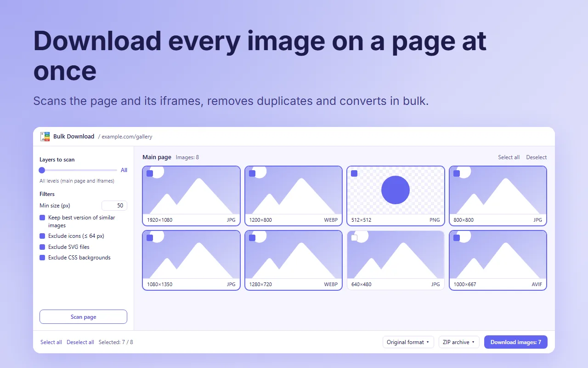Image resolution: width=588 pixels, height=368 pixels.
Task: Click the All label beside the slider
Action: click(x=124, y=170)
